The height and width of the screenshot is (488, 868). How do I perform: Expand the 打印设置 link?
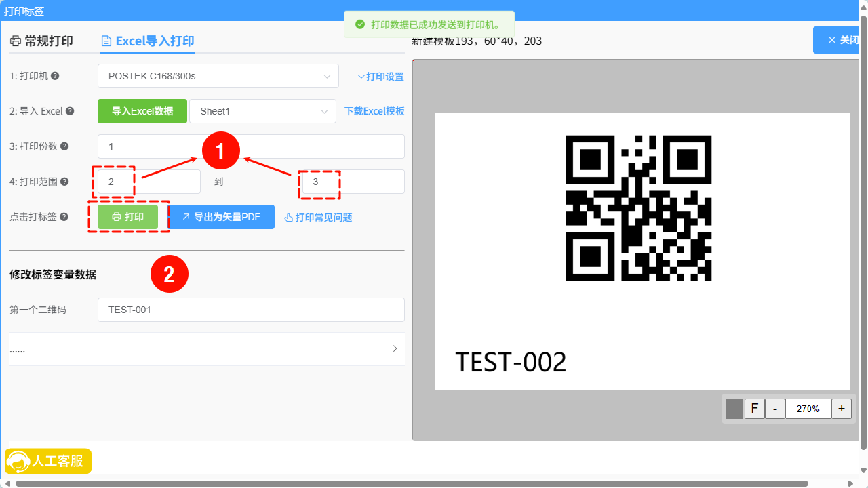coord(380,77)
